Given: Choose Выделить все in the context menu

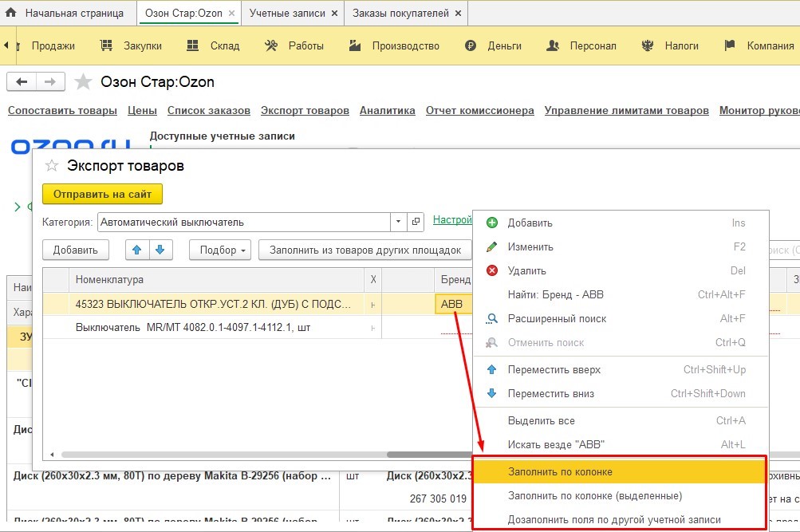Looking at the screenshot, I should coord(621,421).
